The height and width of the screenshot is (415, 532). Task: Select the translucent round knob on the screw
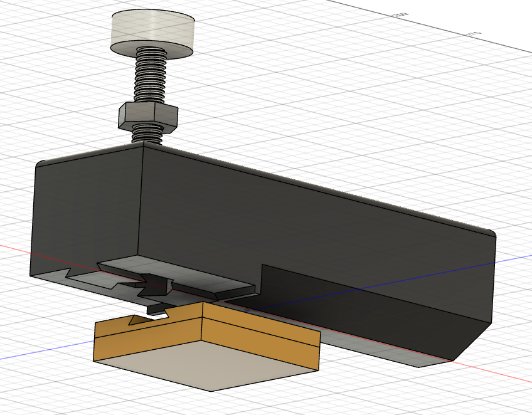(x=152, y=33)
